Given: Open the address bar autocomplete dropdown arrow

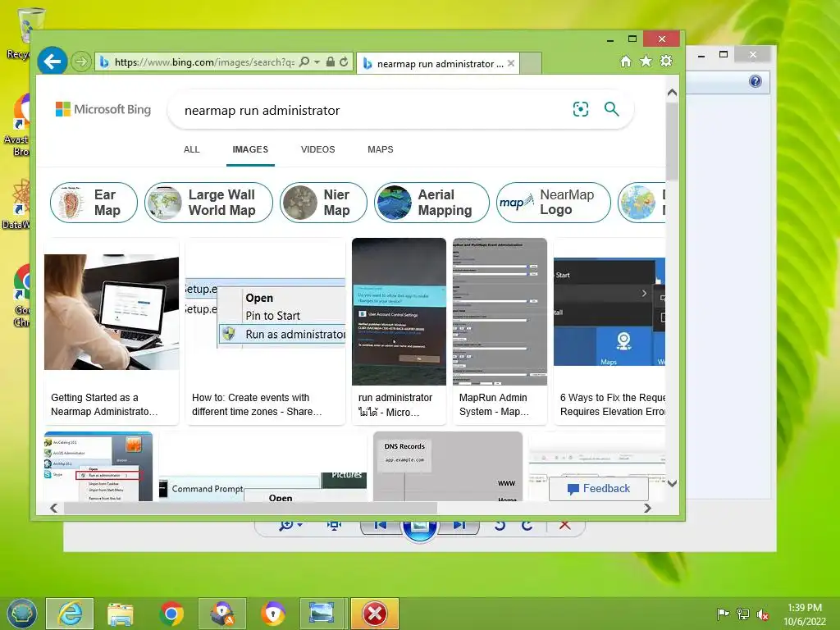Looking at the screenshot, I should point(317,62).
